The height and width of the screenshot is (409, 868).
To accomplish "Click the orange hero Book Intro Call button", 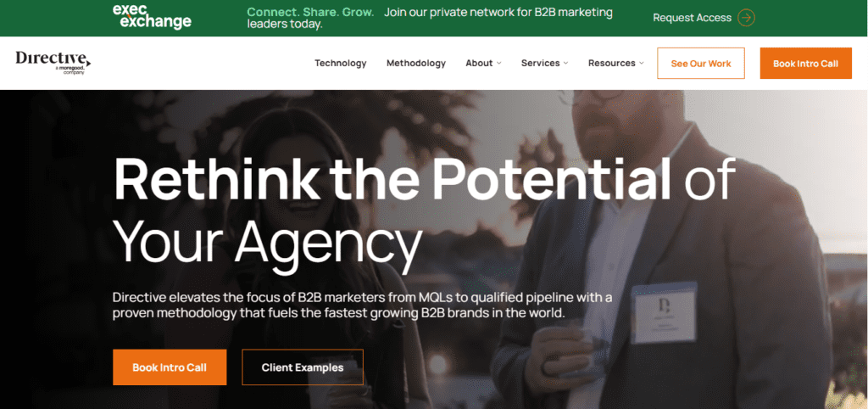I will [170, 367].
